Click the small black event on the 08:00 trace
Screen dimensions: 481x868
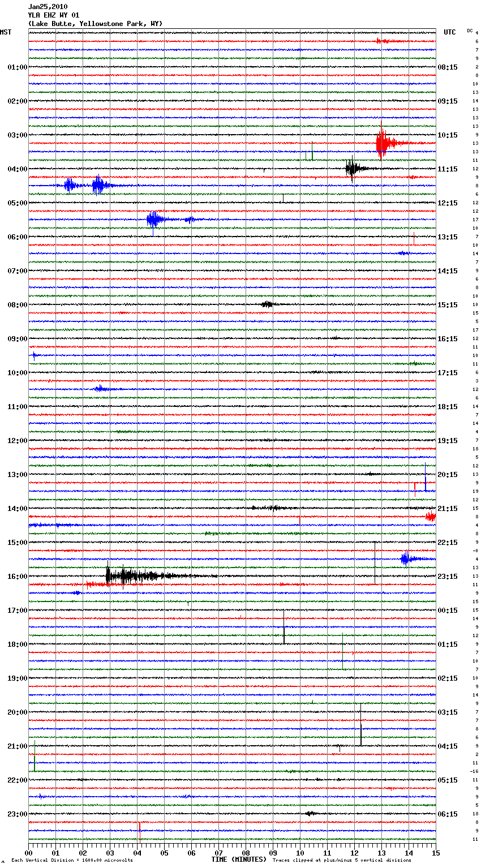(268, 304)
